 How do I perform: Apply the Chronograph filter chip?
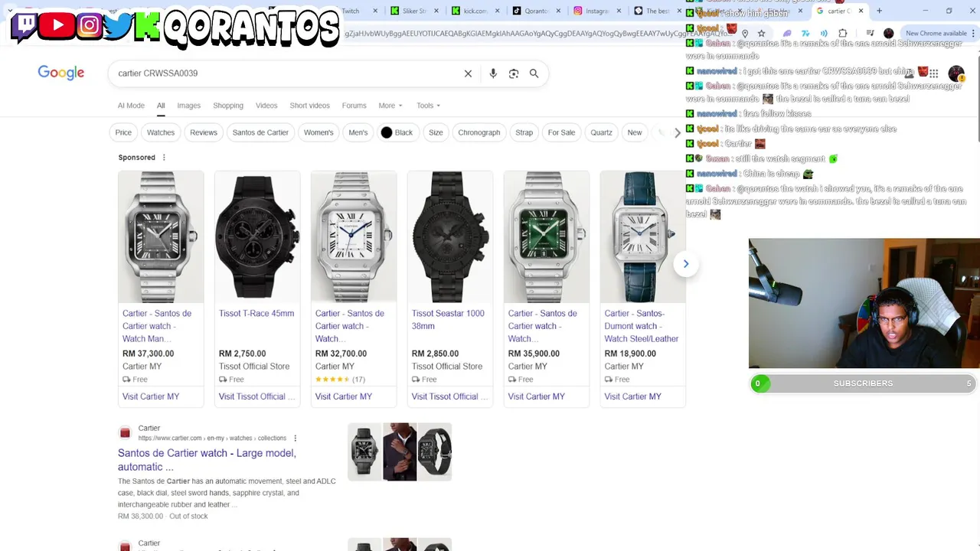479,132
